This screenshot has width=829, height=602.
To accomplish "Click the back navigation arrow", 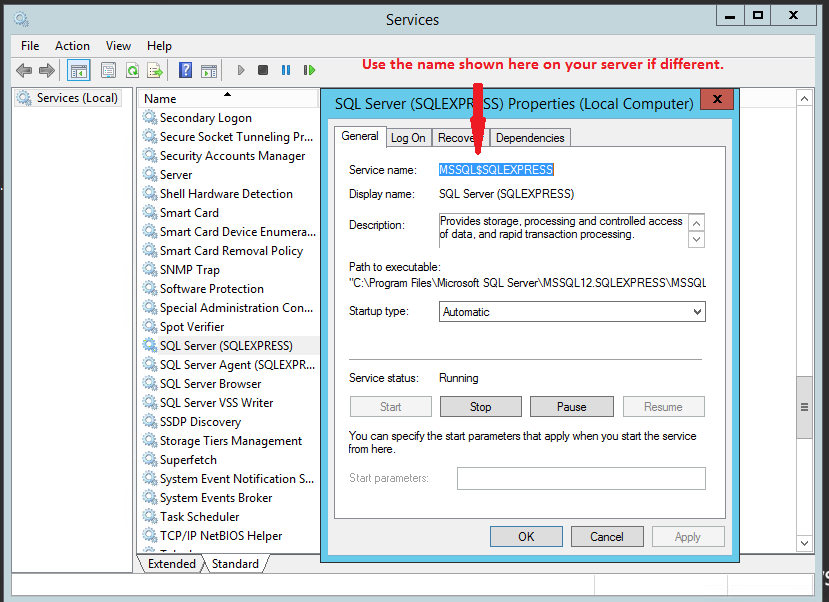I will 24,69.
